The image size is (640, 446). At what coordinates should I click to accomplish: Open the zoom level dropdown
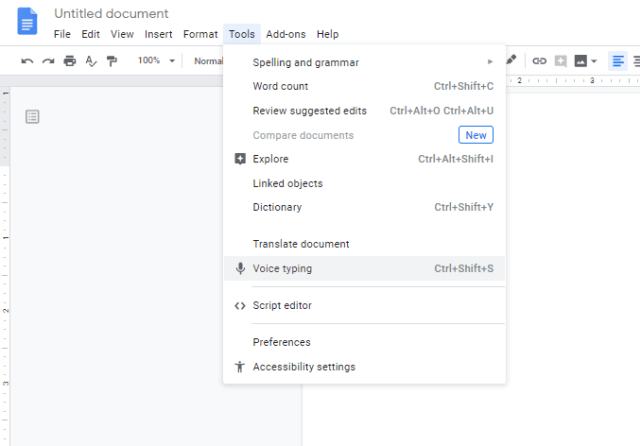click(x=156, y=61)
